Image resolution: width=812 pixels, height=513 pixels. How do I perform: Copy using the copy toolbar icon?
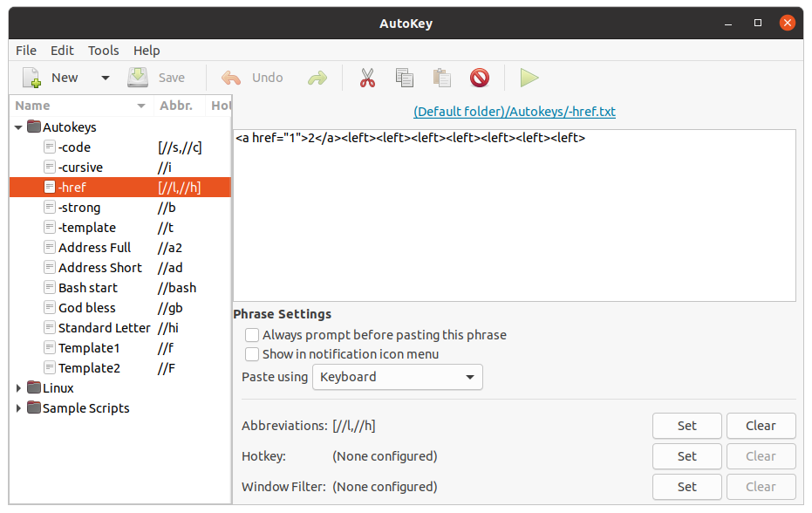pyautogui.click(x=404, y=77)
